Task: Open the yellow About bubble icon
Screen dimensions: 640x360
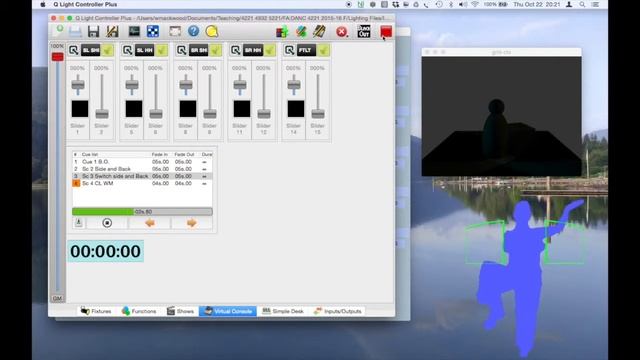Action: tap(212, 31)
